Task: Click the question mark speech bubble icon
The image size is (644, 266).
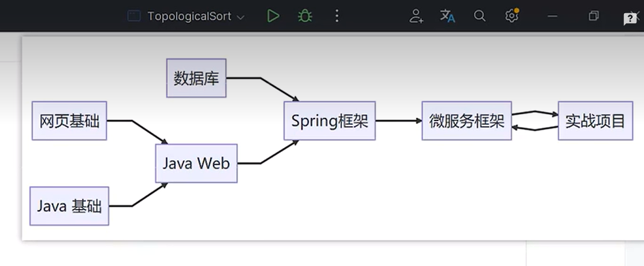Action: pyautogui.click(x=630, y=19)
